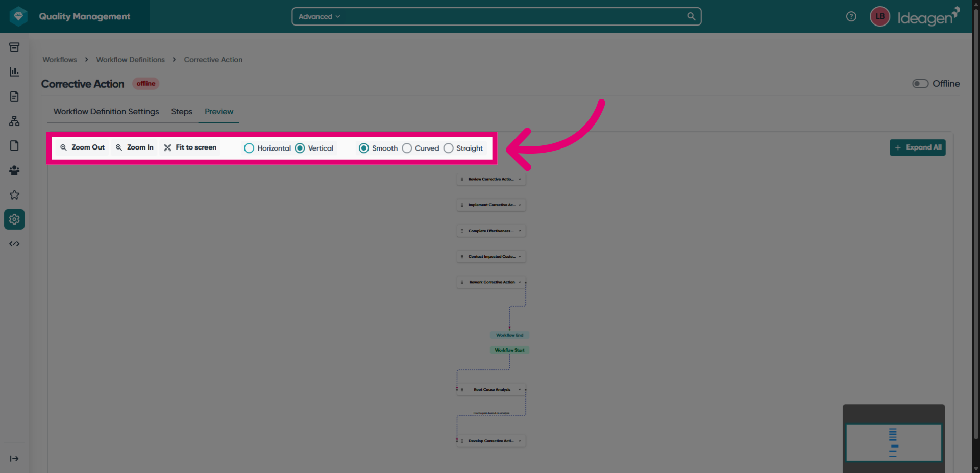Image resolution: width=980 pixels, height=473 pixels.
Task: Grab the drag handle on Root Cause Analysis node
Action: [462, 390]
